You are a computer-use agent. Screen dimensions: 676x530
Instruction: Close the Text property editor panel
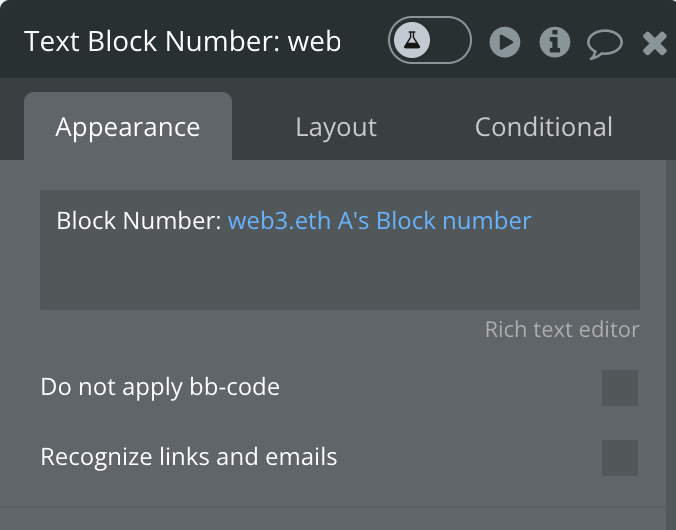[654, 44]
